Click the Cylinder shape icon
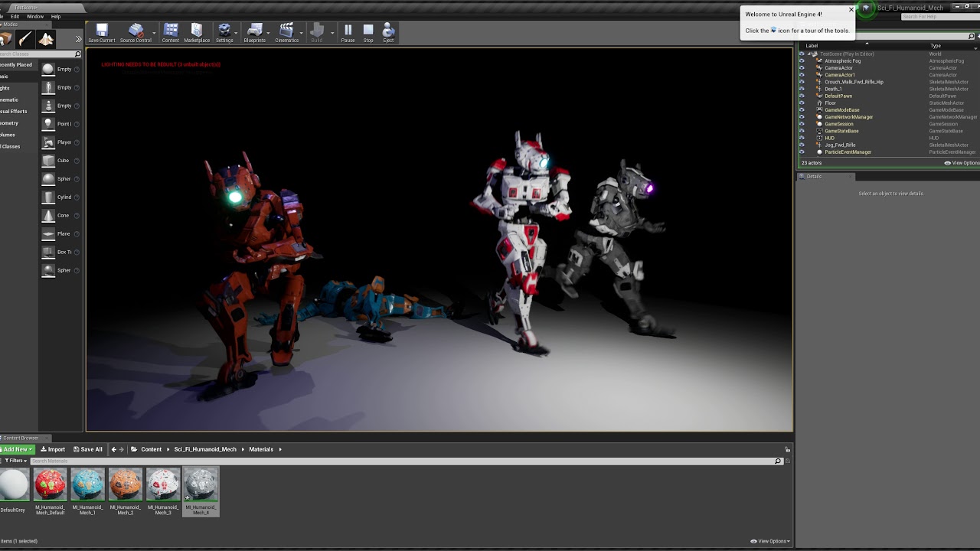The width and height of the screenshot is (980, 551). [x=48, y=197]
